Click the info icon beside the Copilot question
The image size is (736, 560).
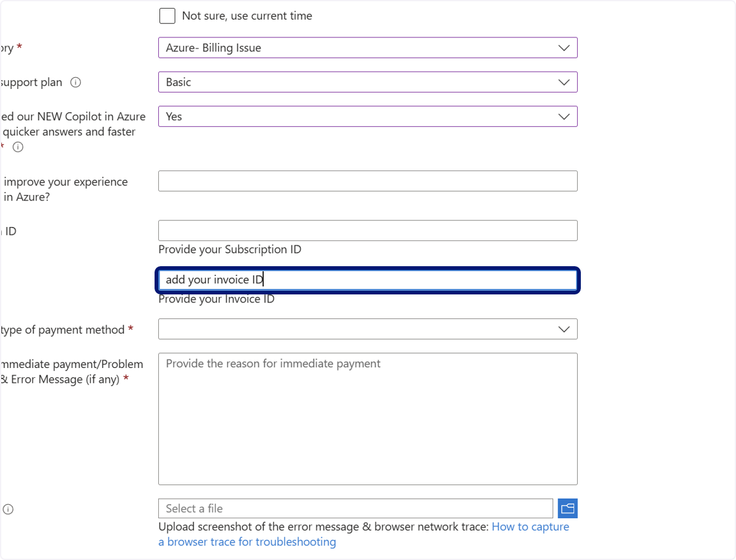click(x=18, y=147)
